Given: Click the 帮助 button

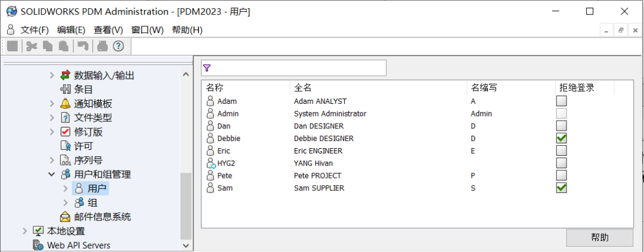Looking at the screenshot, I should [599, 238].
